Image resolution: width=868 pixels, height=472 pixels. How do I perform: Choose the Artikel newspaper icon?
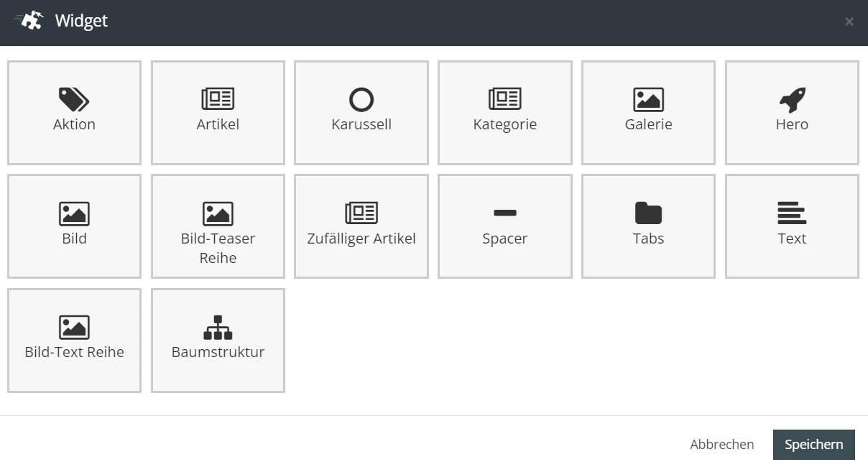pos(218,99)
